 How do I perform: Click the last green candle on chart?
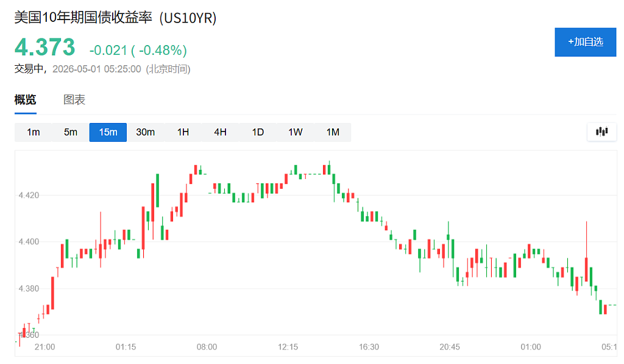[x=601, y=307]
